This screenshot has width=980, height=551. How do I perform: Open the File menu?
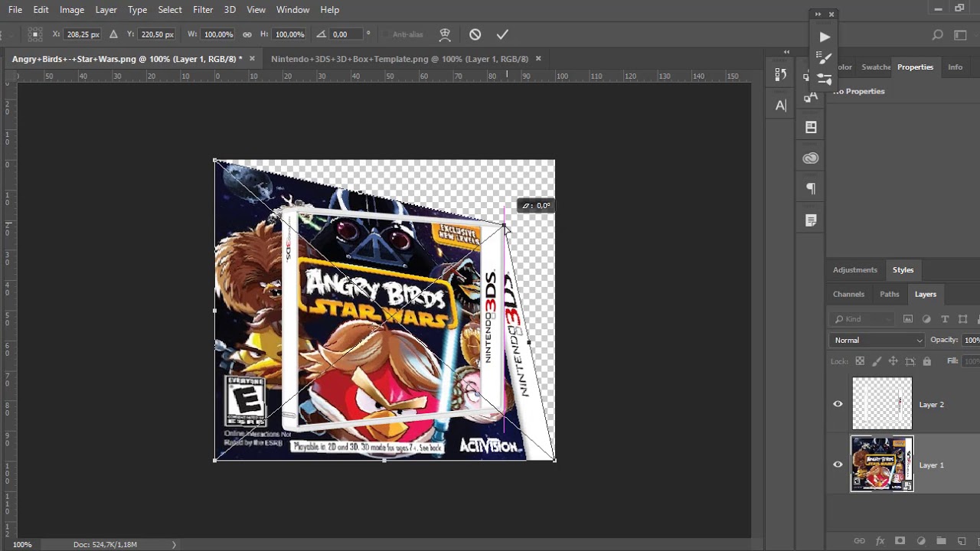[x=15, y=9]
